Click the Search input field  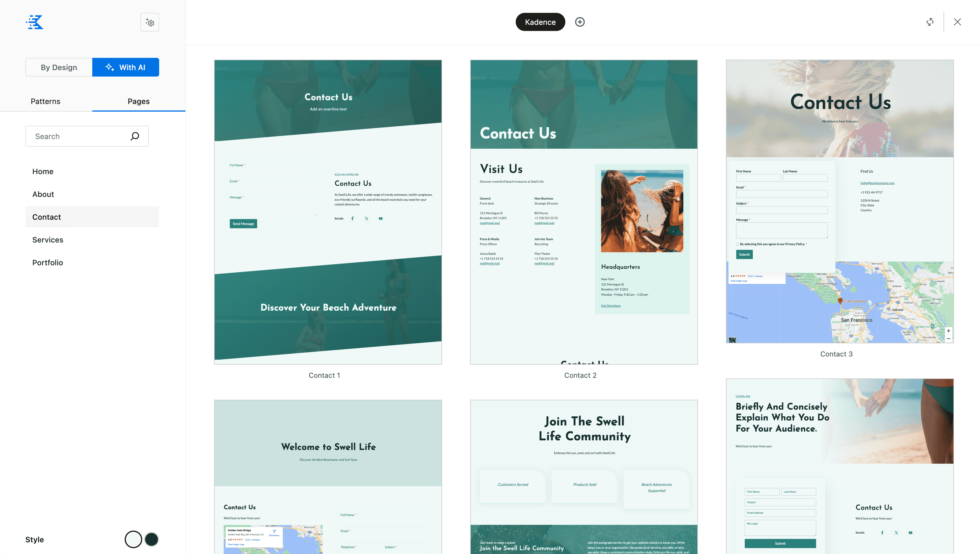tap(87, 136)
